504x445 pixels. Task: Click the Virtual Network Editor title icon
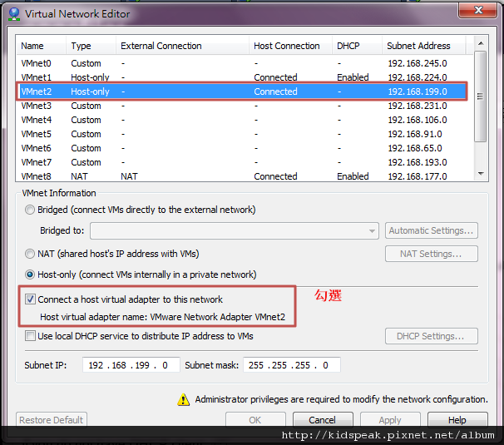coord(14,14)
